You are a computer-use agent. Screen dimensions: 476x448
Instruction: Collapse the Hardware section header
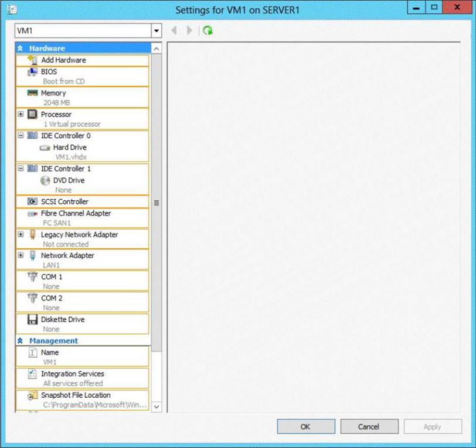tap(21, 48)
